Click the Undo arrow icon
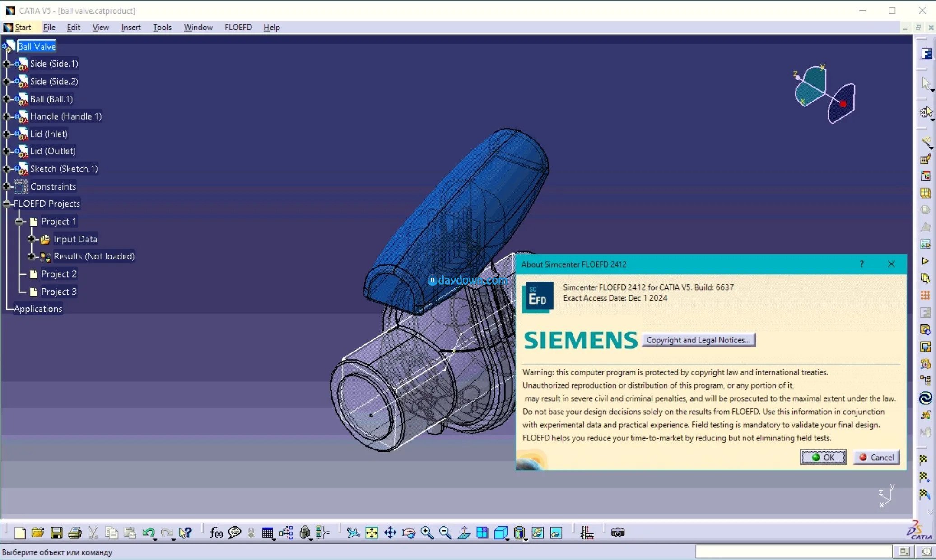This screenshot has height=560, width=936. 148,533
